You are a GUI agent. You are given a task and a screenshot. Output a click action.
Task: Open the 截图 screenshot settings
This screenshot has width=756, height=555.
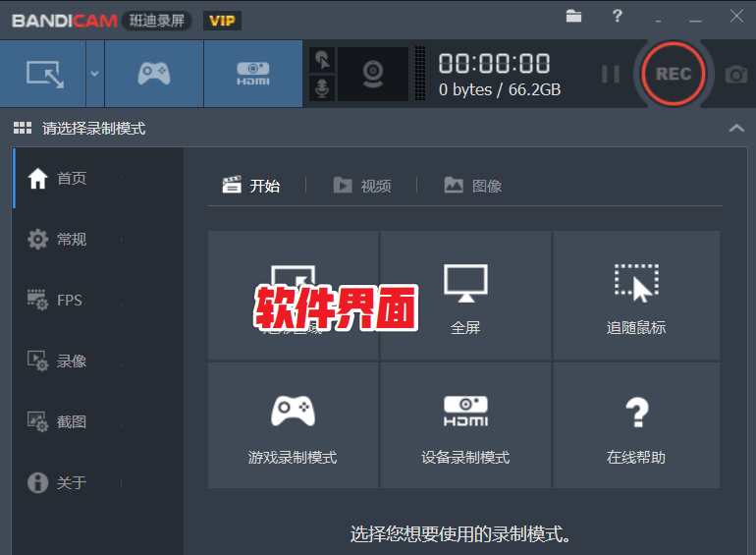[99, 421]
